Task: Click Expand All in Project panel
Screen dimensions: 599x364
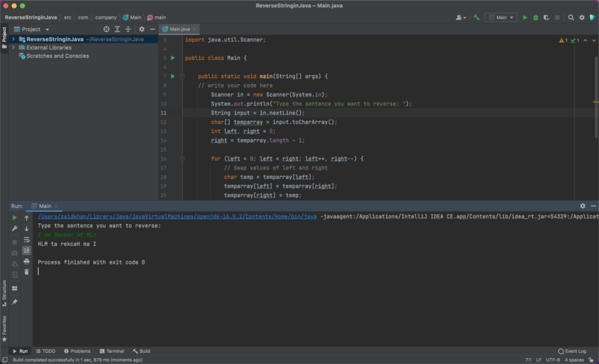Action: pos(117,29)
